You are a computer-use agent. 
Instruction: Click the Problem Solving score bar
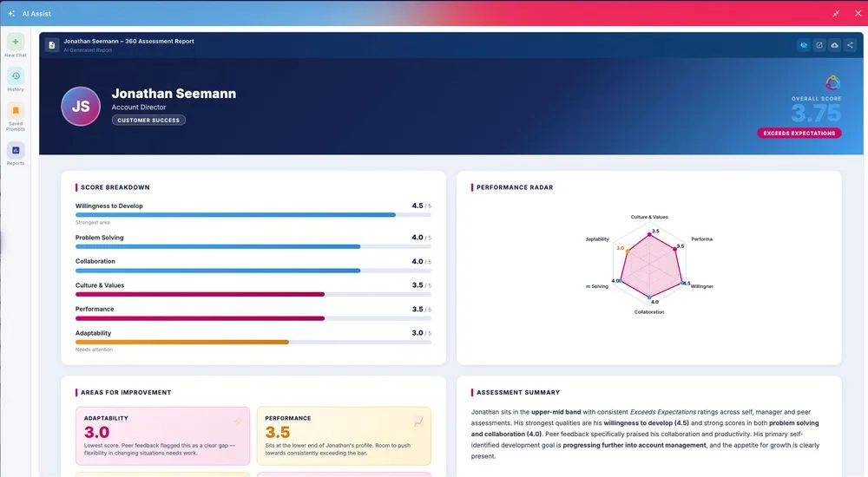pyautogui.click(x=253, y=247)
